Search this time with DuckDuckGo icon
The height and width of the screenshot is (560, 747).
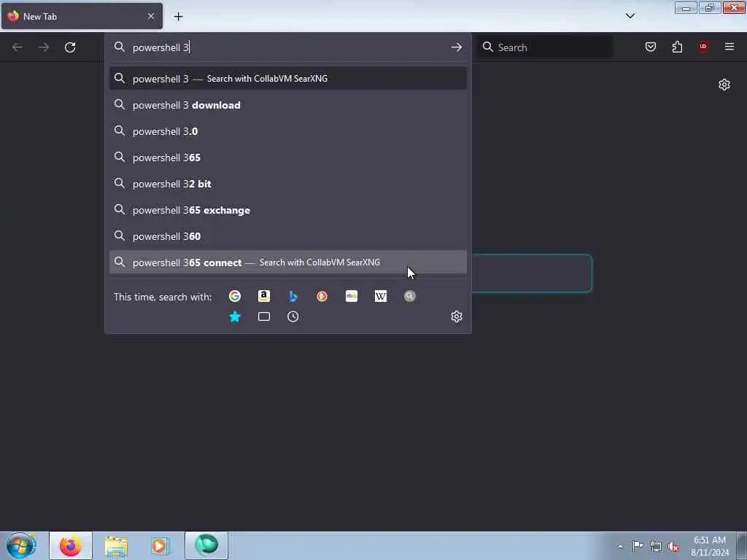click(322, 296)
